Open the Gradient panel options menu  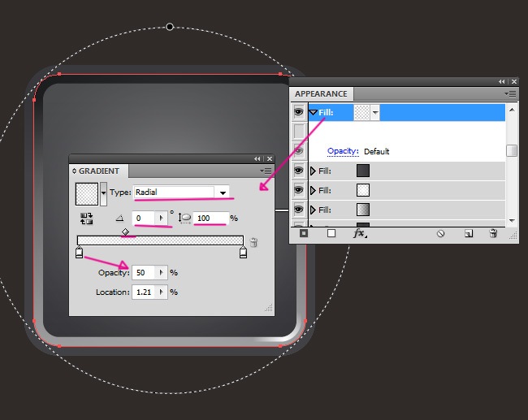coord(266,171)
